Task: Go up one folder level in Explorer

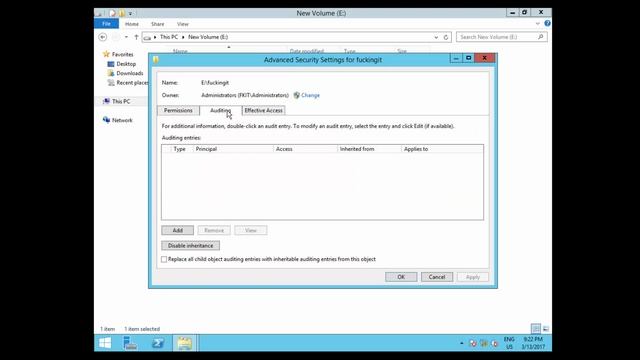Action: click(136, 37)
